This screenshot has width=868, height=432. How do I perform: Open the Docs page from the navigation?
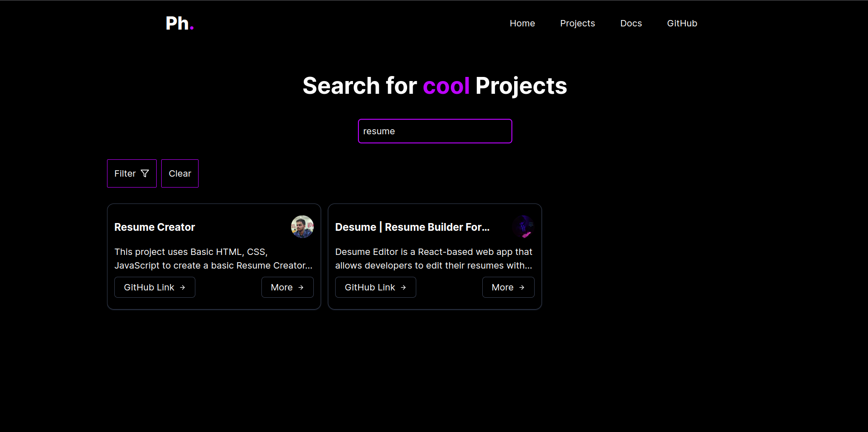click(x=631, y=23)
